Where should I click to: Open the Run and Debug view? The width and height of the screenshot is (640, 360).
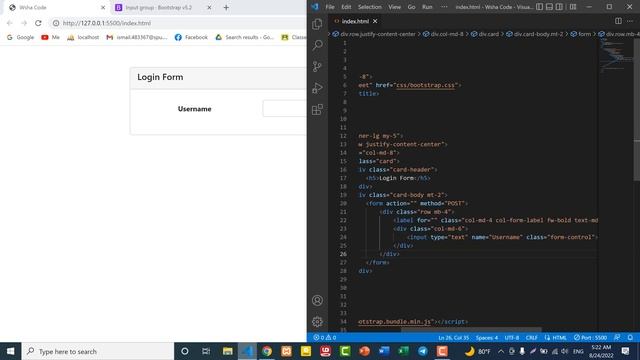[x=317, y=88]
